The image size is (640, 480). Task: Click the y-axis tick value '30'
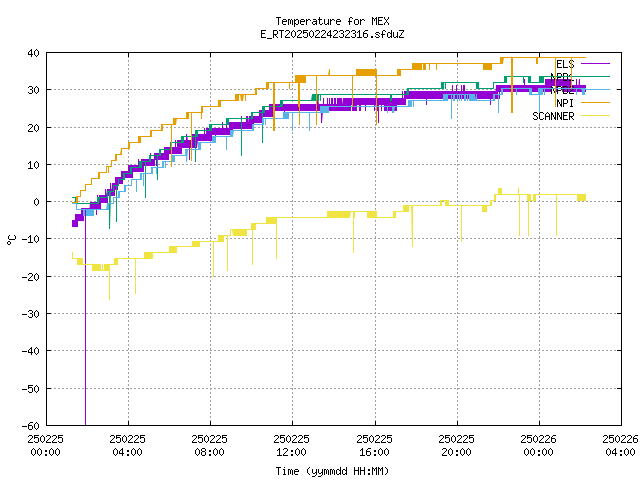click(x=33, y=90)
